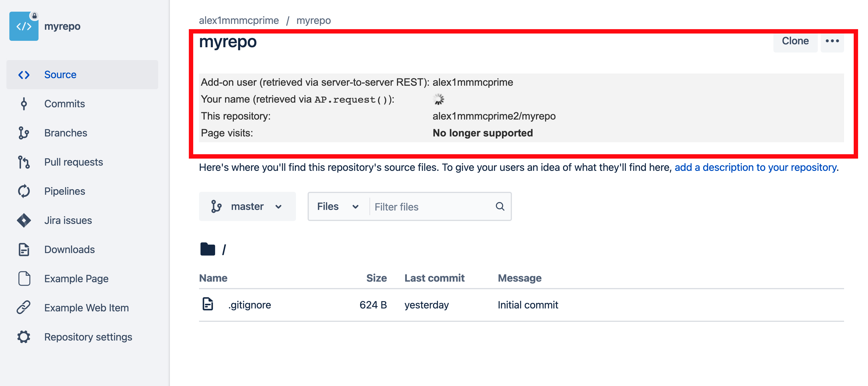Open the three-dots more actions menu
The height and width of the screenshot is (386, 868).
[832, 41]
